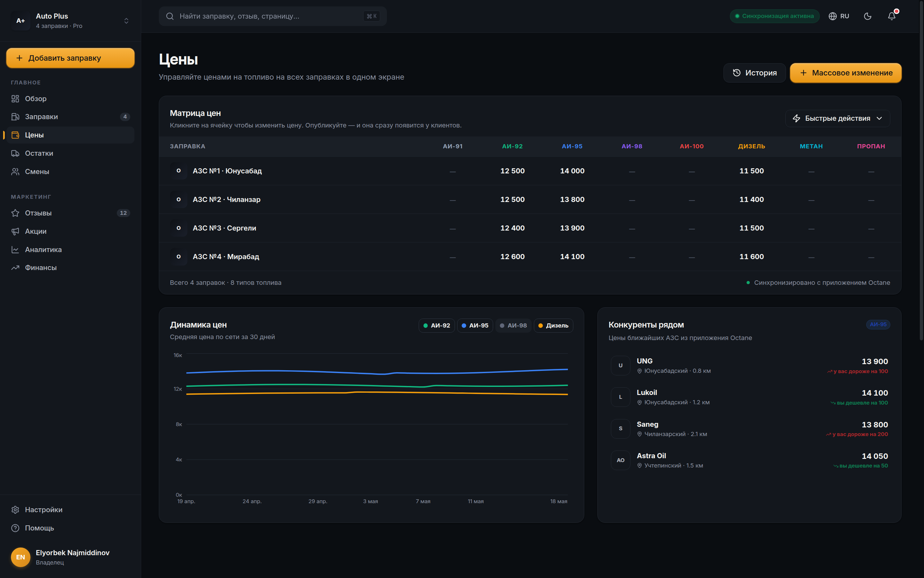Screen dimensions: 924x578
Task: Toggle dark mode with moon icon
Action: click(x=868, y=16)
